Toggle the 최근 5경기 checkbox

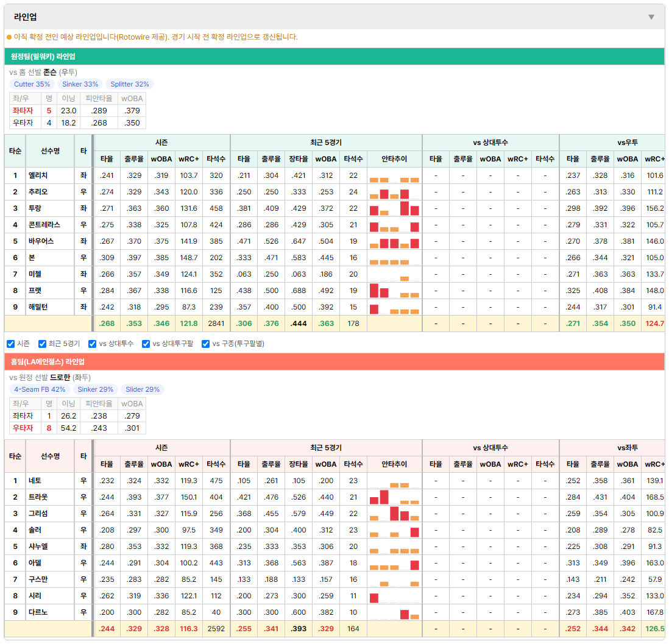(42, 344)
